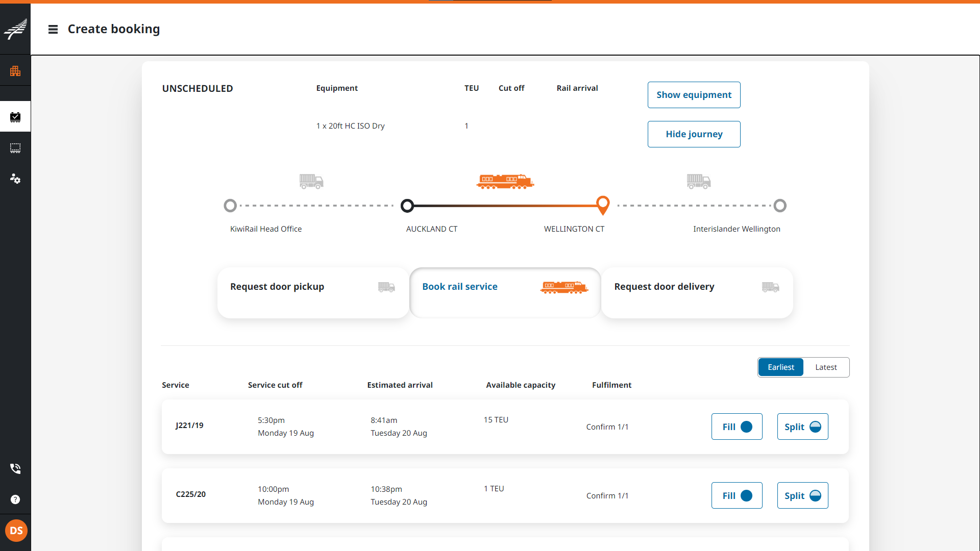The image size is (980, 551).
Task: Click Split for service C225/20
Action: (802, 495)
